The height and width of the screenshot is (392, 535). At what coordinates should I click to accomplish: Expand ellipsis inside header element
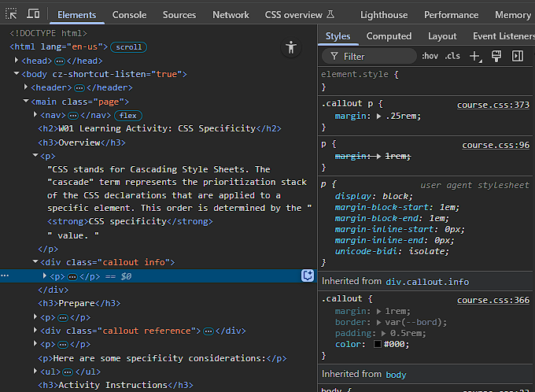click(x=79, y=88)
